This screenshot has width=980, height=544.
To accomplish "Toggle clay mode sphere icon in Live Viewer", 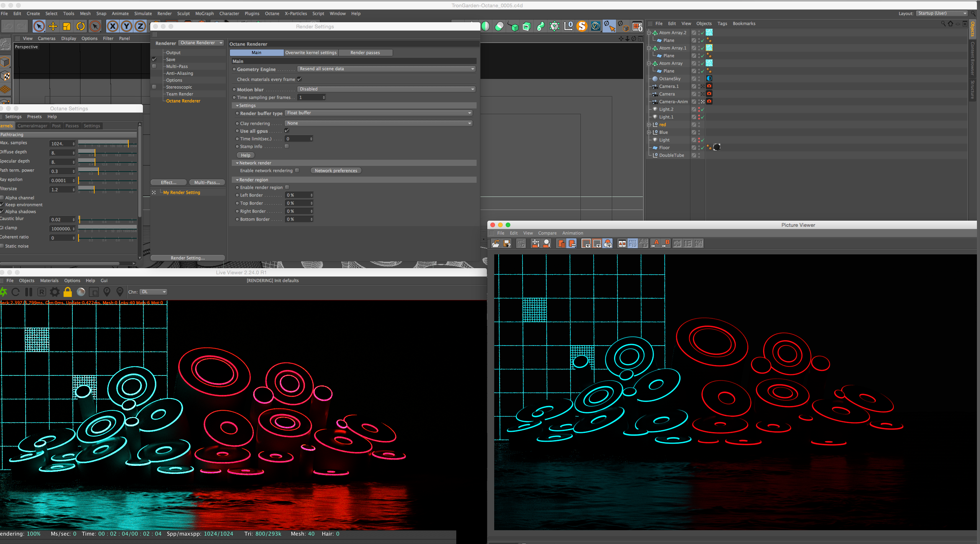I will tap(81, 292).
